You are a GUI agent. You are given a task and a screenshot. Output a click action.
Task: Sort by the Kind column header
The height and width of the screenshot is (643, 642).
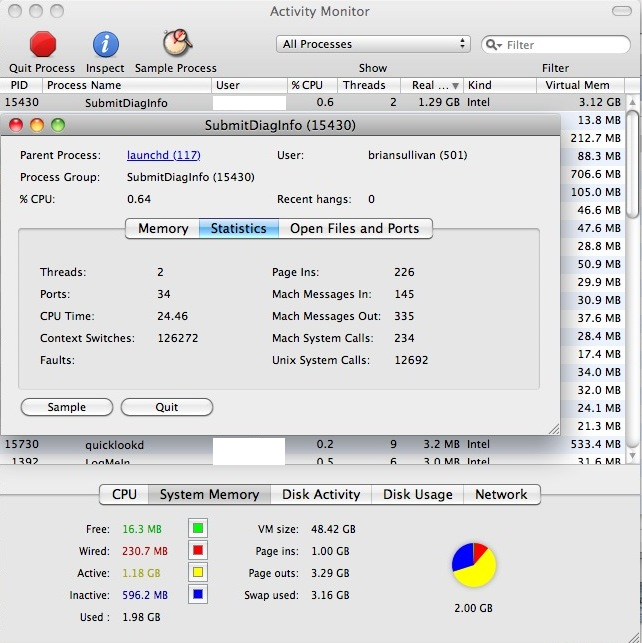coord(500,85)
